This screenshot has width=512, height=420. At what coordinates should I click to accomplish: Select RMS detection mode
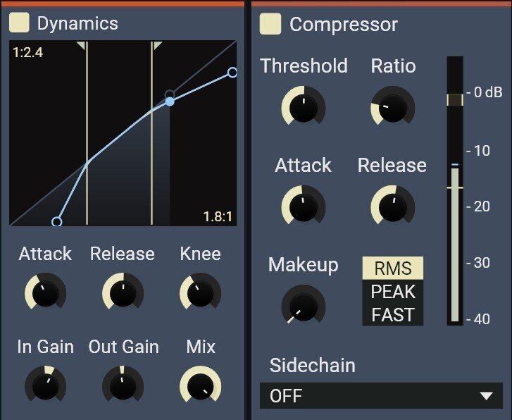[393, 268]
